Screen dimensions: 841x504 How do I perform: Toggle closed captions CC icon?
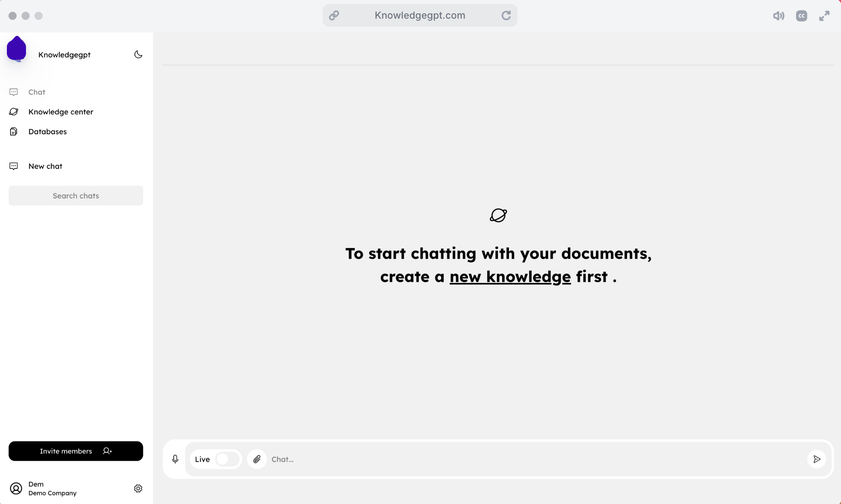(x=801, y=16)
